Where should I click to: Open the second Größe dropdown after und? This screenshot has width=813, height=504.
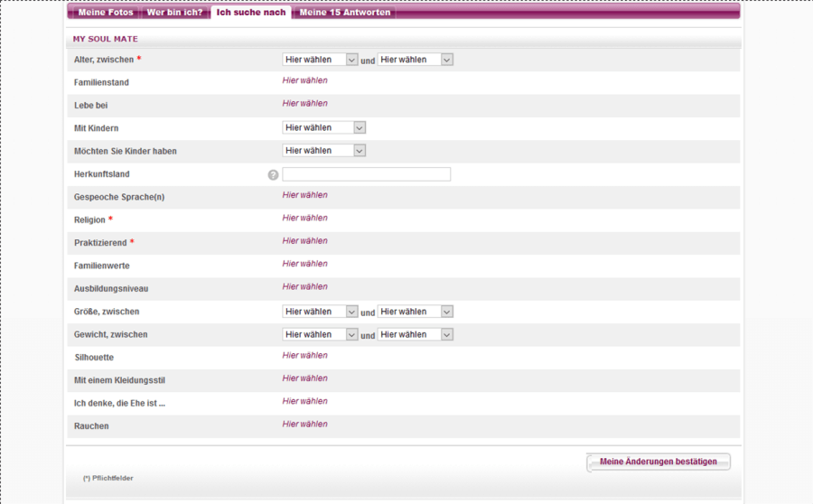(x=416, y=312)
